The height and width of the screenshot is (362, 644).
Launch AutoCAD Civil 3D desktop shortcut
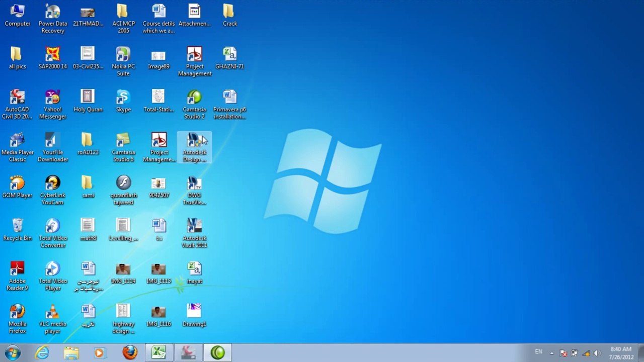(x=17, y=105)
